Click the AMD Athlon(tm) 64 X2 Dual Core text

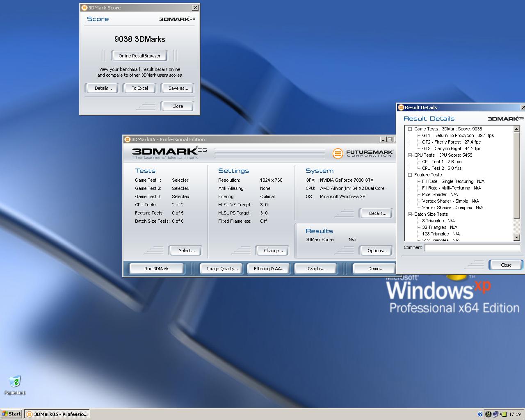coord(352,188)
